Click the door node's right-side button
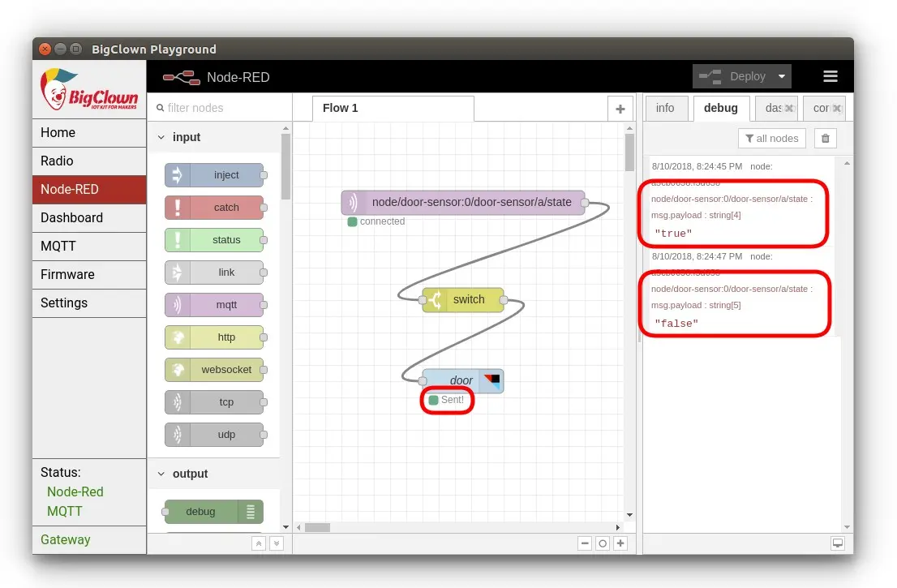This screenshot has width=897, height=588. click(491, 381)
